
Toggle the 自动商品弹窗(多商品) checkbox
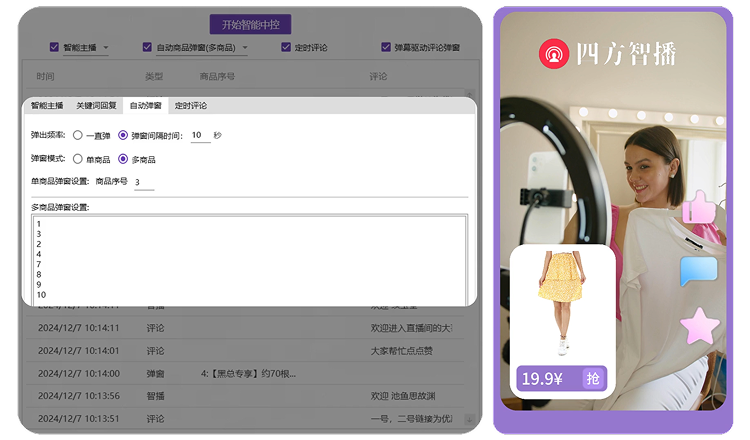tap(147, 47)
